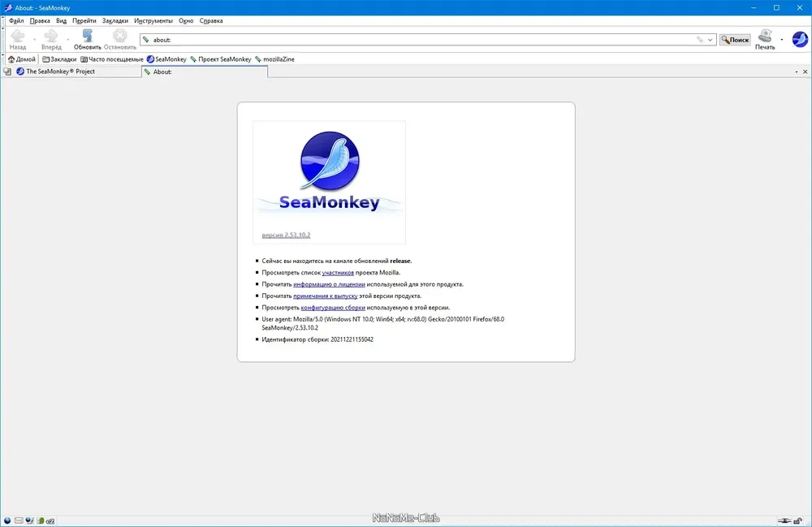Open the list-all-tabs dropdown arrow
This screenshot has width=812, height=527.
point(797,72)
